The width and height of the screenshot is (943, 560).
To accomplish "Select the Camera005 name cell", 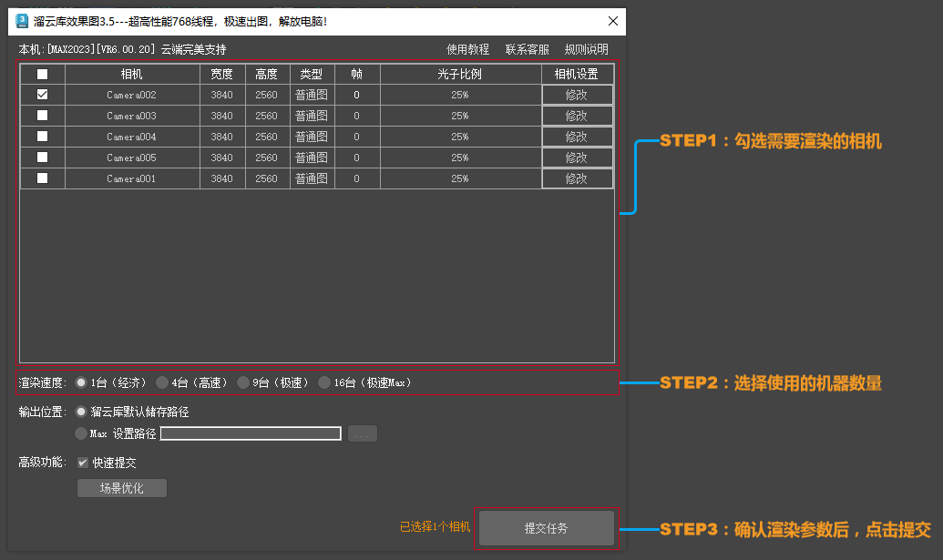I will click(132, 158).
